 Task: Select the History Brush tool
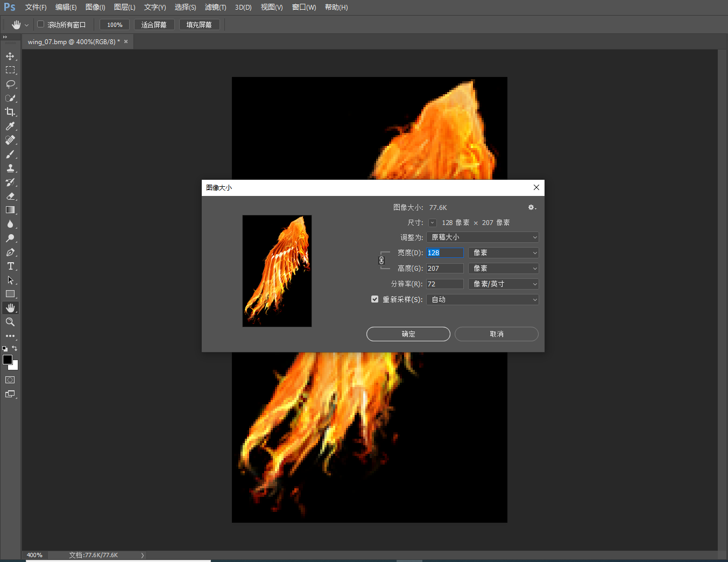pyautogui.click(x=10, y=182)
